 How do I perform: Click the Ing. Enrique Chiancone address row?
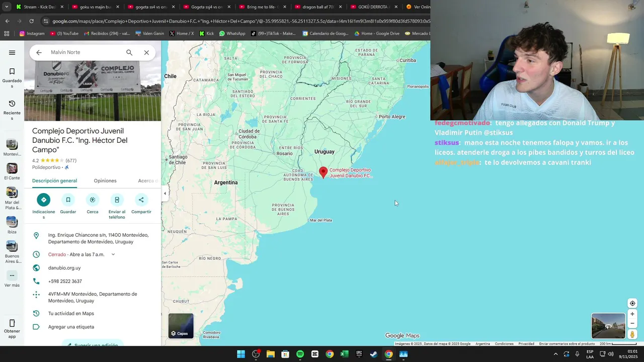(93, 238)
